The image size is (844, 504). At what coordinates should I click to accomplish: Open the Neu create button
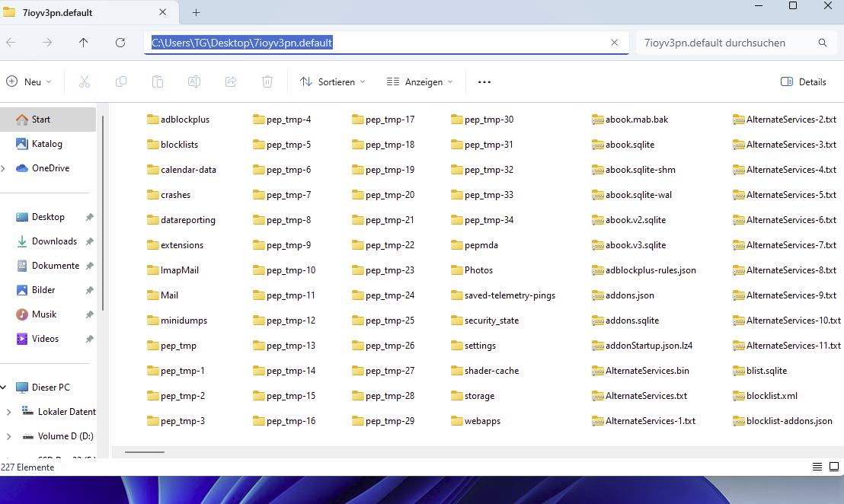[x=29, y=81]
